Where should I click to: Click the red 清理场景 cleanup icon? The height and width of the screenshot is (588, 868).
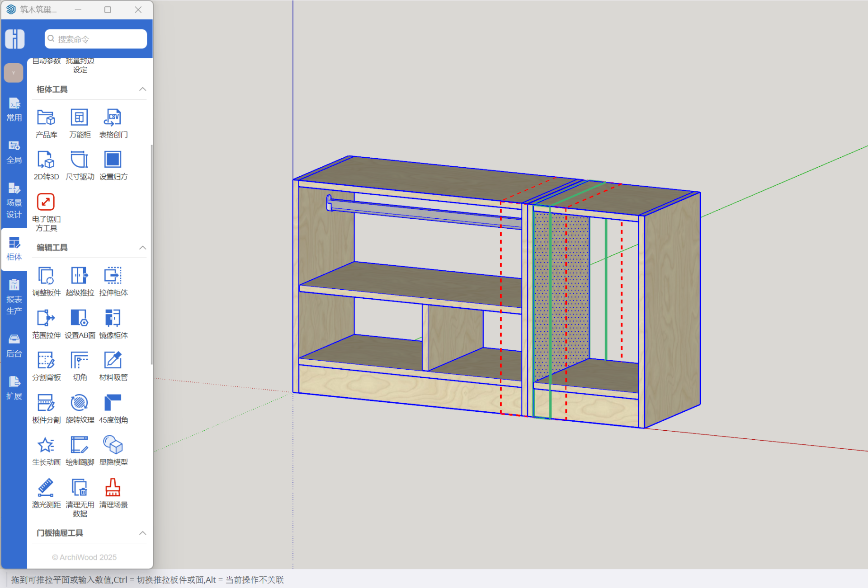pos(113,488)
